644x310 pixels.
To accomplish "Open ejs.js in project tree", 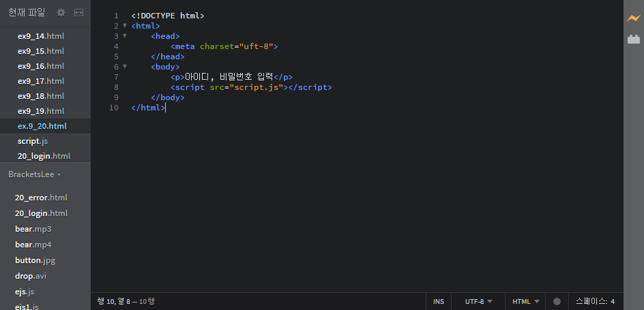I will coord(25,292).
